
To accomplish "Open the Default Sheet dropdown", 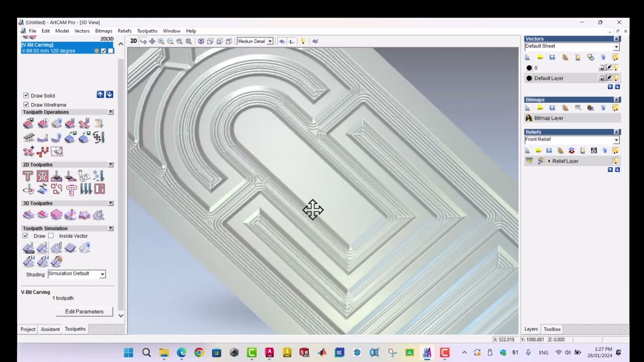I will pyautogui.click(x=616, y=46).
